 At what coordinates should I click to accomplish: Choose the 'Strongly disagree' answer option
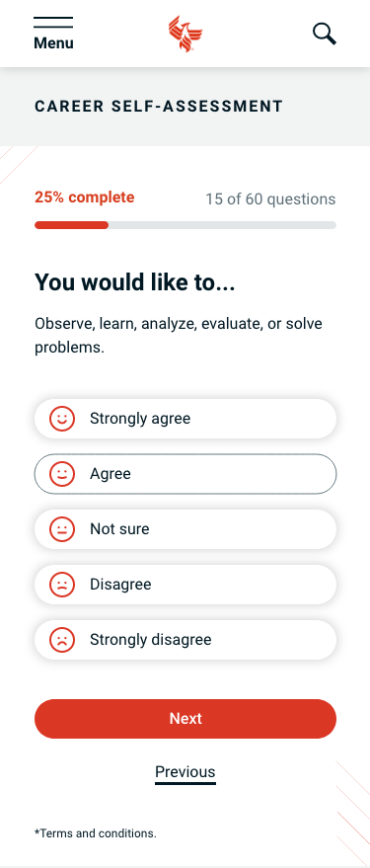[x=185, y=640]
